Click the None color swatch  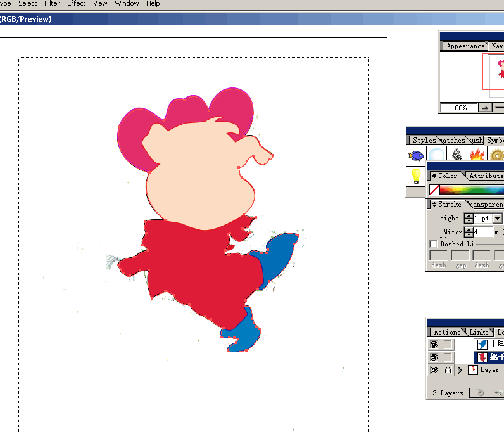[x=434, y=190]
